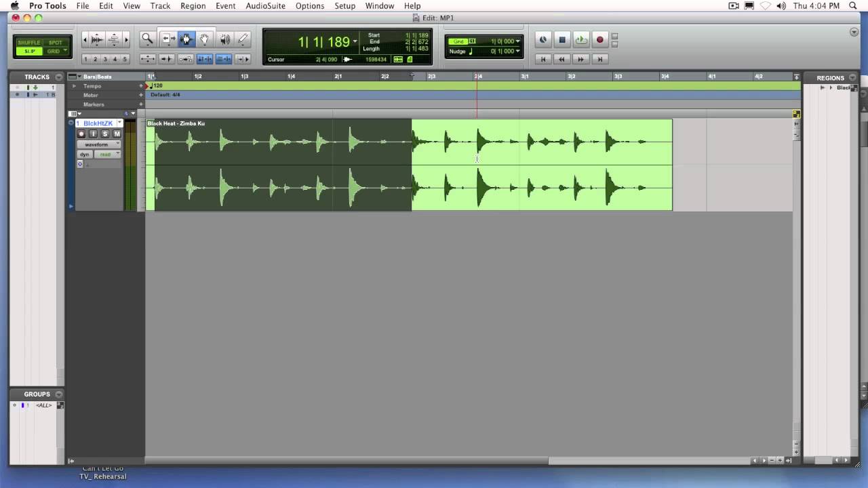868x488 pixels.
Task: Toggle input monitoring on BlckHtZK track
Action: pyautogui.click(x=94, y=134)
